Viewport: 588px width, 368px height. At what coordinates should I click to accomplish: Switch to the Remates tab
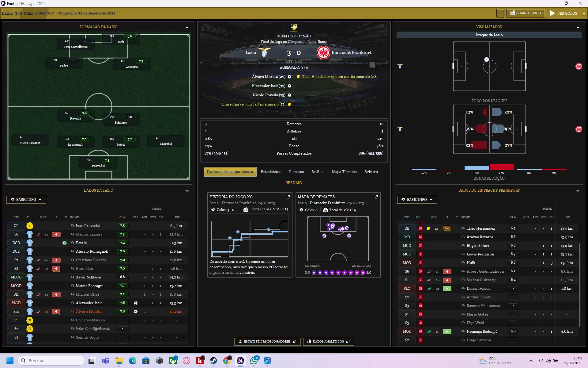tap(296, 172)
